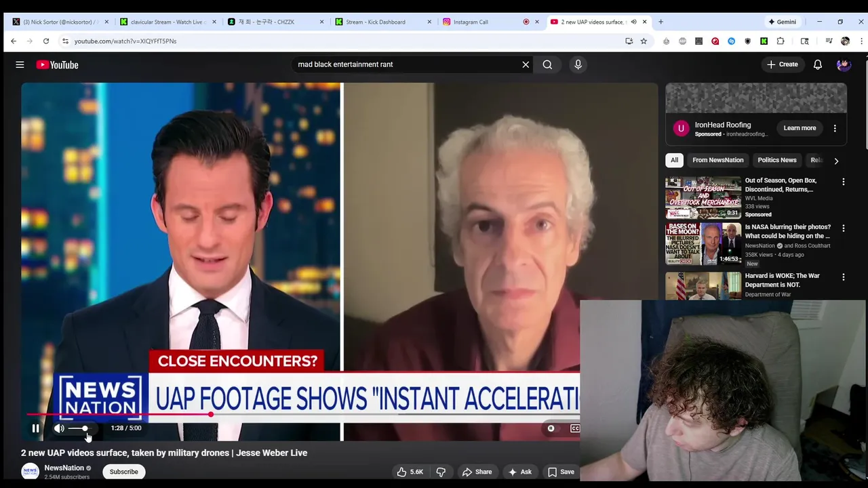Switch to clavicular Stream Kick tab
The height and width of the screenshot is (488, 868).
[167, 22]
